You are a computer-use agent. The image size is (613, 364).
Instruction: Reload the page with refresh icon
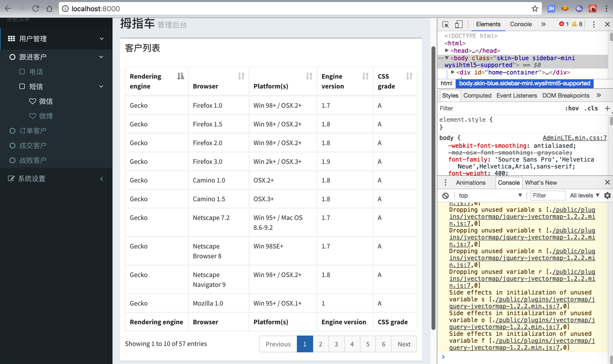pyautogui.click(x=36, y=8)
